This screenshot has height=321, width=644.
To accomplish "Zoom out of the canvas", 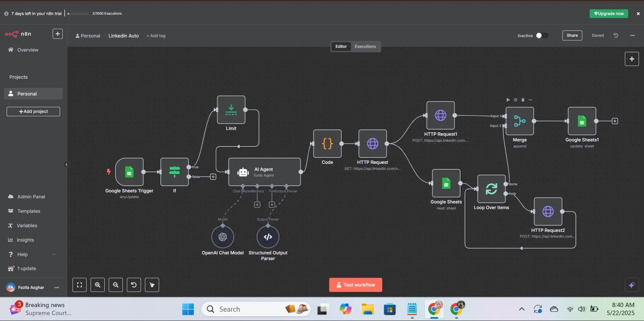I will coord(116,285).
